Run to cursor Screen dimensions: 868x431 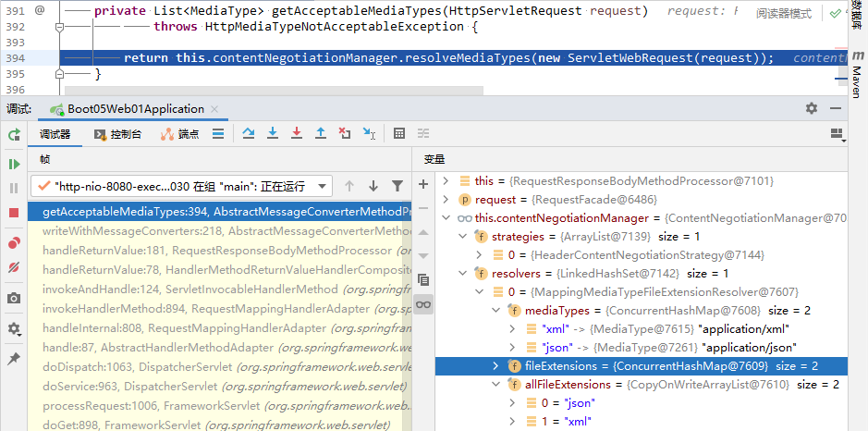369,133
